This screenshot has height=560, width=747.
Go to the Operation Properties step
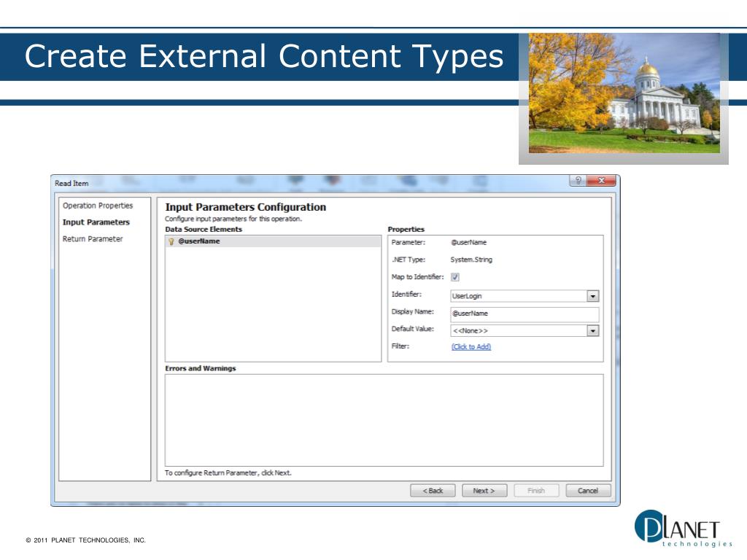(98, 206)
